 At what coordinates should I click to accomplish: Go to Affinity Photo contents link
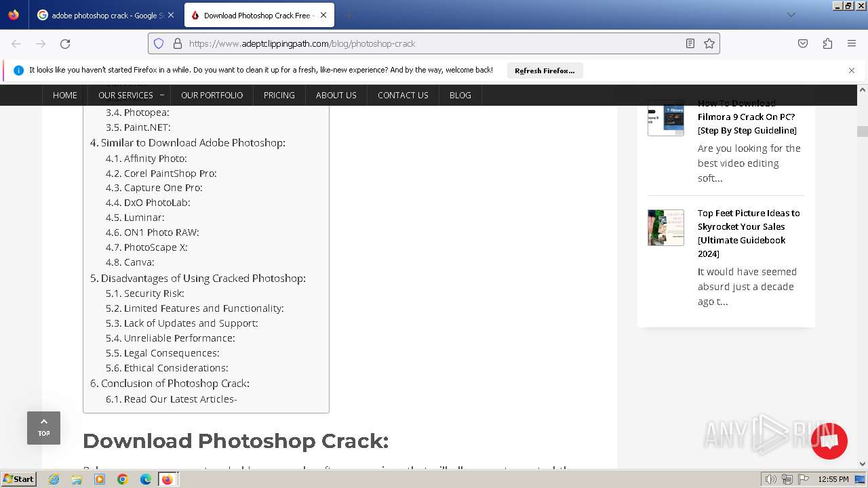(x=146, y=159)
